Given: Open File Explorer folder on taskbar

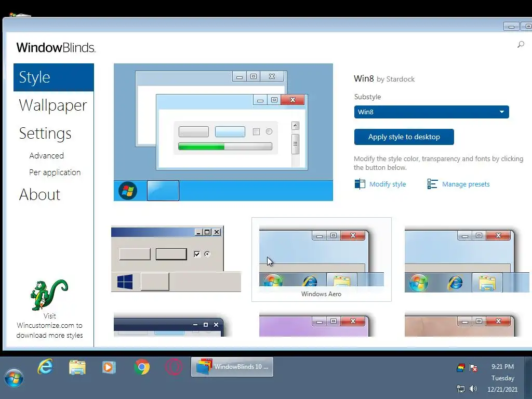Looking at the screenshot, I should coord(77,367).
